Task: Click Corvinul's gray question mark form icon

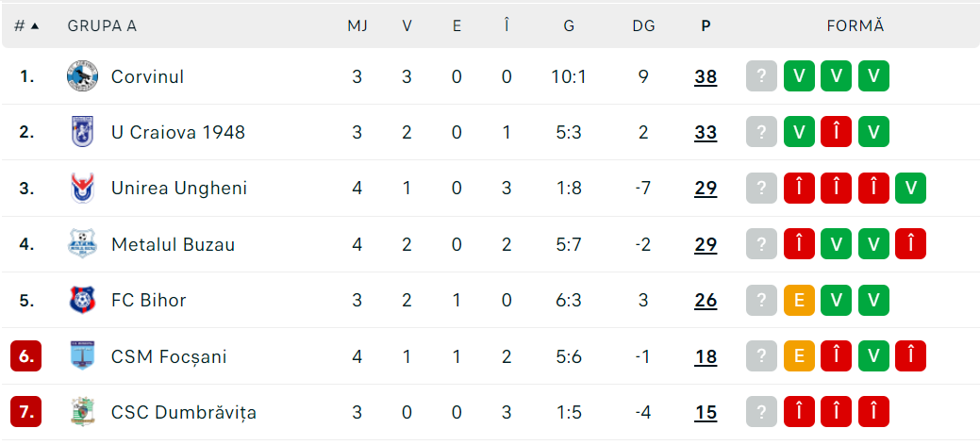Action: coord(761,76)
